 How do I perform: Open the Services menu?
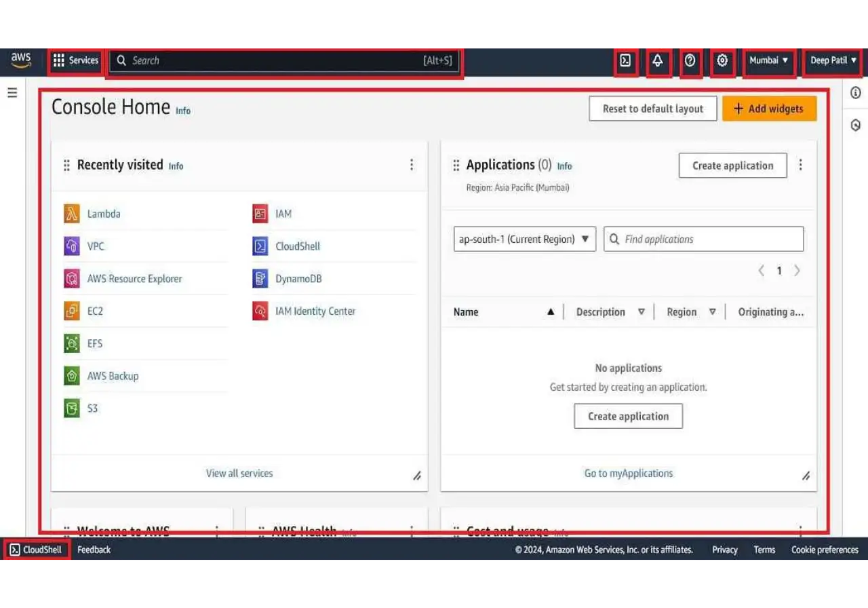75,61
